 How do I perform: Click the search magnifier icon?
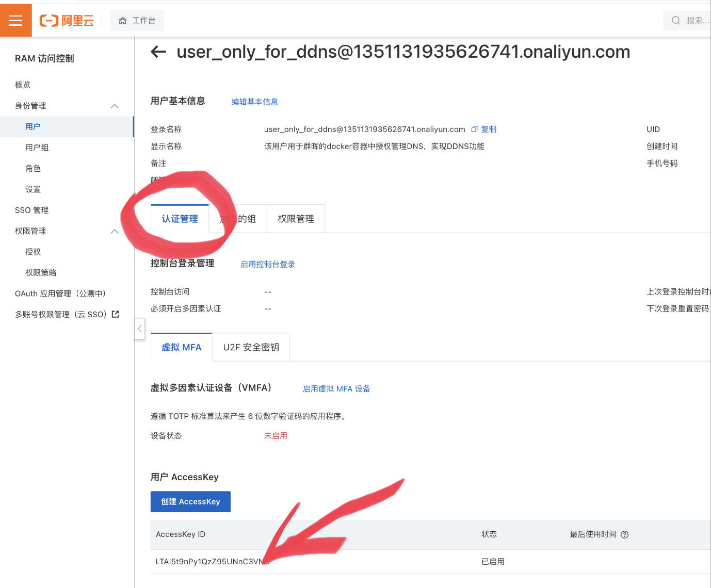675,21
